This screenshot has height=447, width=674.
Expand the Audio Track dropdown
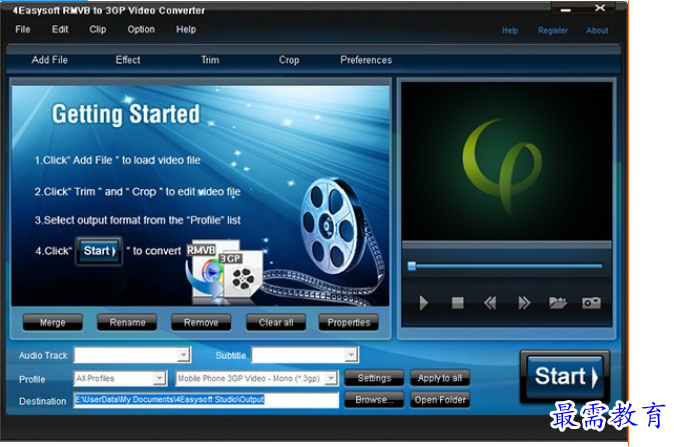click(183, 355)
